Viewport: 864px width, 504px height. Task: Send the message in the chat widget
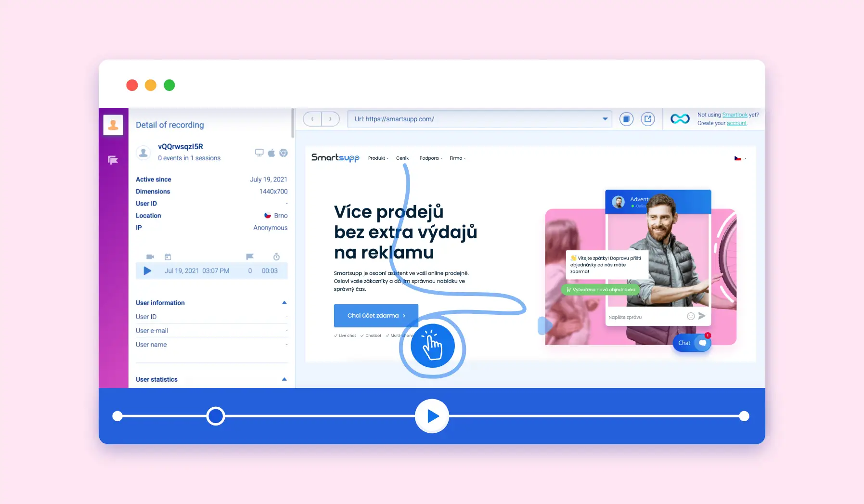[702, 316]
